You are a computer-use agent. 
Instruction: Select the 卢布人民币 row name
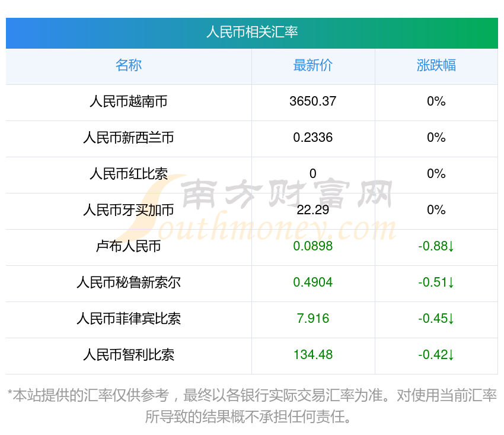[x=129, y=246]
